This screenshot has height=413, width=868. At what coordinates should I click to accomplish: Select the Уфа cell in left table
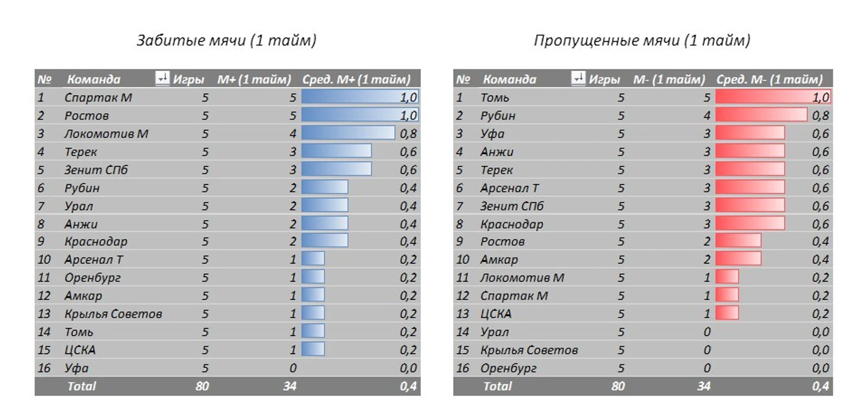tap(77, 368)
